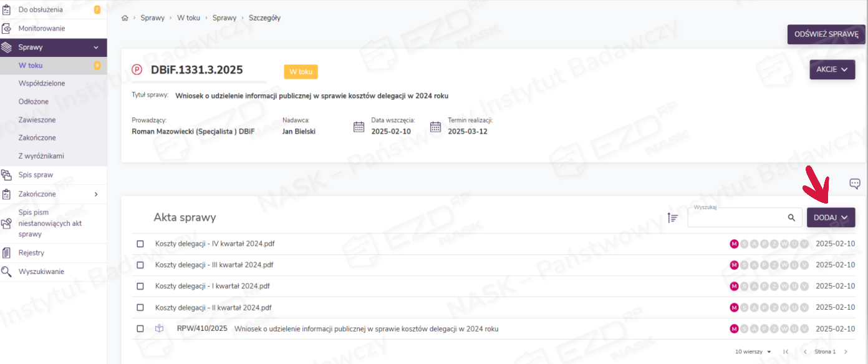
Task: Open the AKCJE dropdown
Action: point(832,69)
